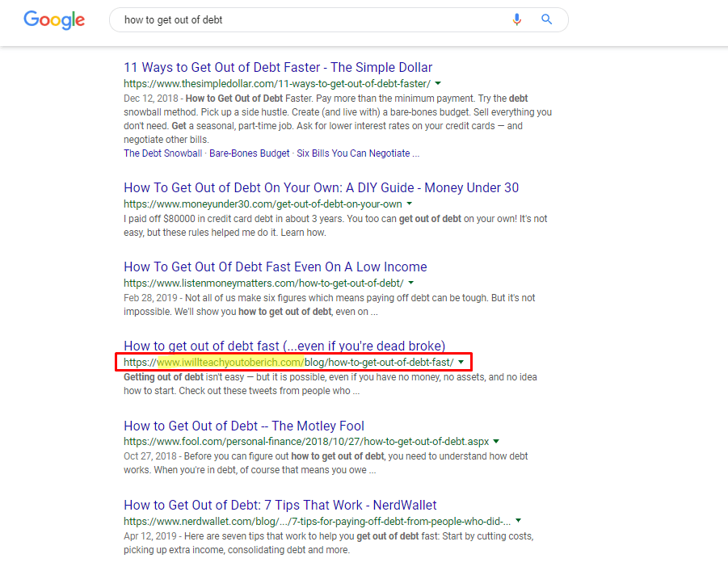The height and width of the screenshot is (571, 728).
Task: Click the 'Dec 12, 2018' snippet date
Action: [x=151, y=99]
